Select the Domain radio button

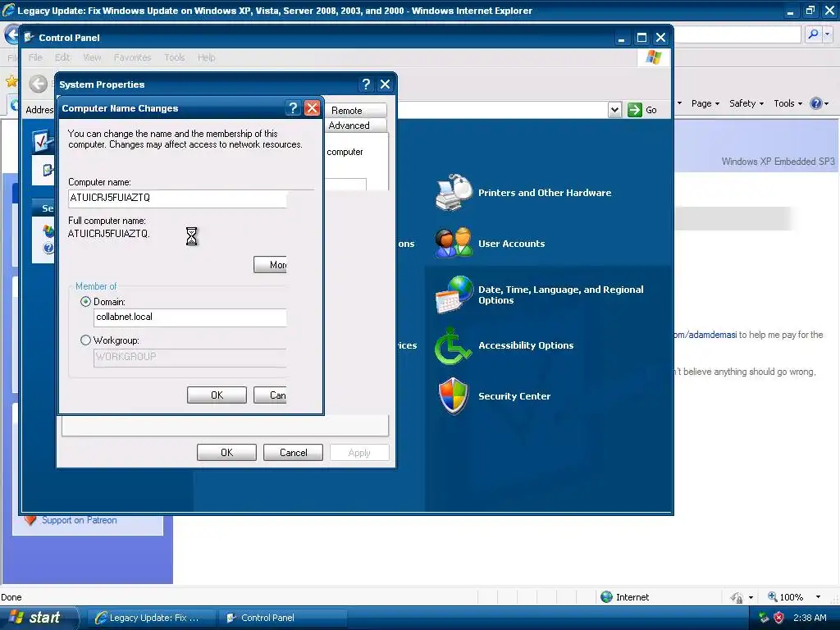coord(85,302)
